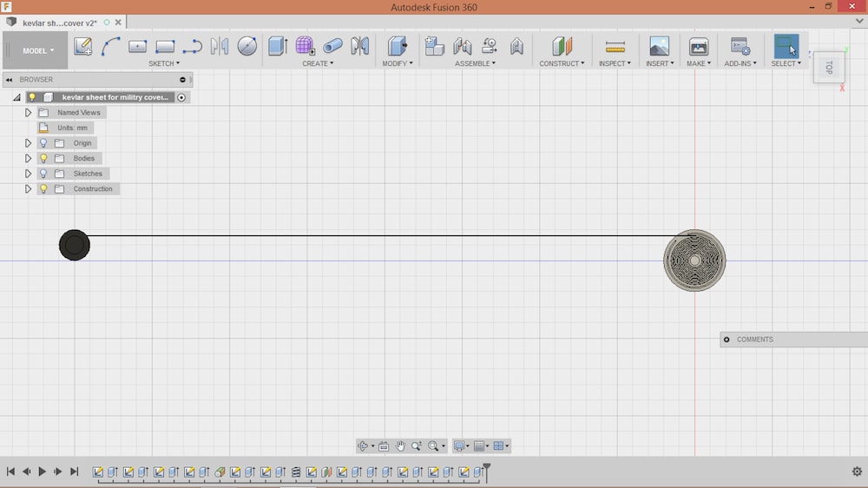Open the INSERT menu

(x=660, y=63)
